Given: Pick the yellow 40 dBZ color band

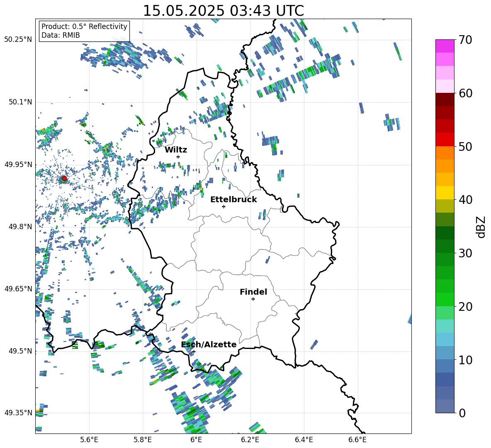Looking at the screenshot, I should click(x=445, y=193).
